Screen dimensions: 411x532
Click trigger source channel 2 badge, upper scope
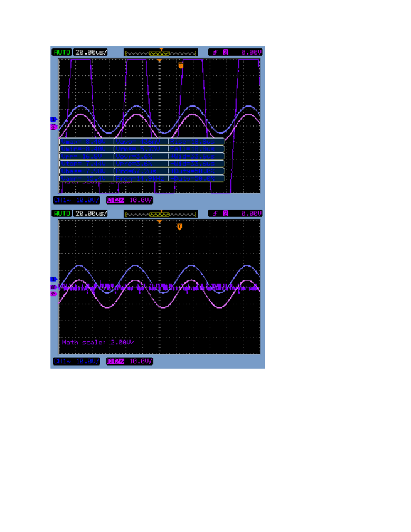226,52
